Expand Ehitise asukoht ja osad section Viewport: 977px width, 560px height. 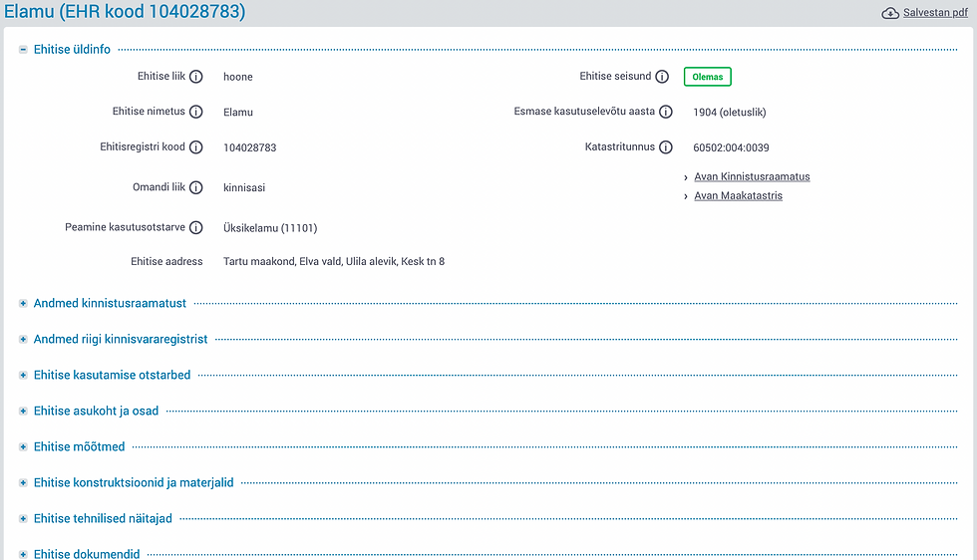23,412
